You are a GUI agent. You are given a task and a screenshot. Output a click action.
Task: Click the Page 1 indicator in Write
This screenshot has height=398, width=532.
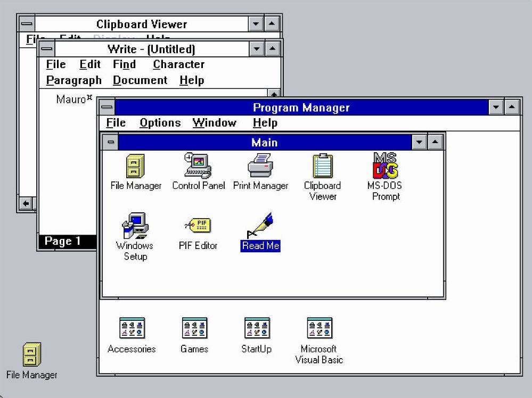point(62,241)
